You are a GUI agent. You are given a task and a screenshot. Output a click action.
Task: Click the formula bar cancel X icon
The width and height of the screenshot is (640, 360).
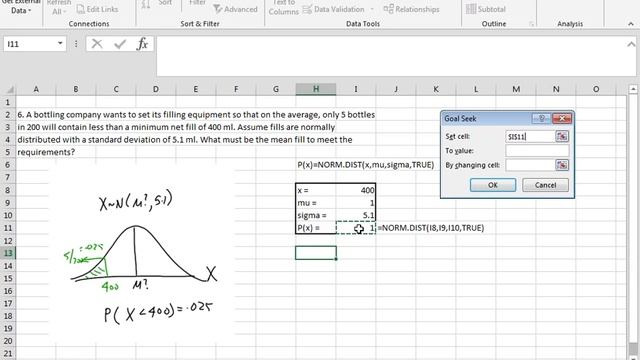click(97, 44)
